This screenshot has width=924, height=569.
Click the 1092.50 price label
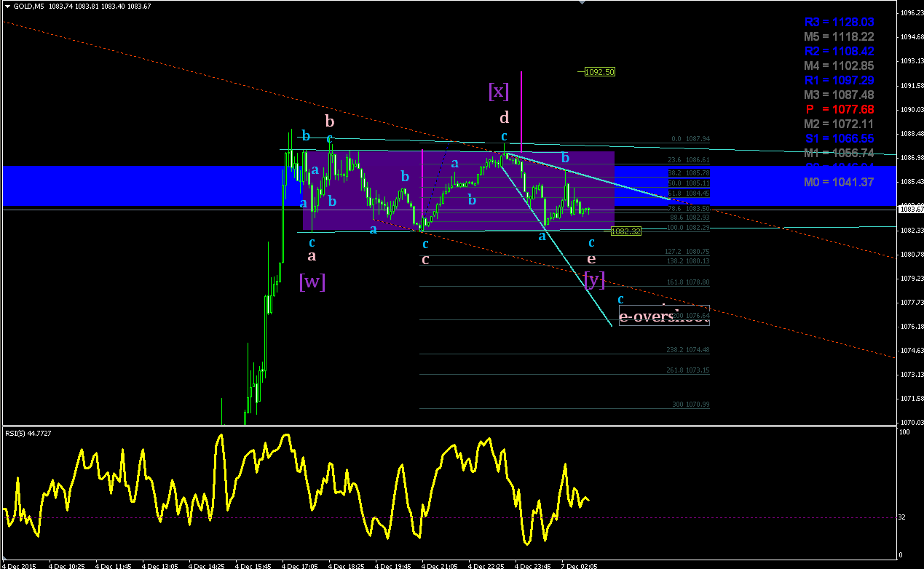tap(601, 71)
